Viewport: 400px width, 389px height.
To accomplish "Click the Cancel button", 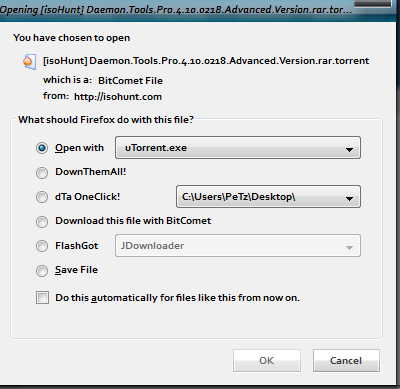I will pos(346,360).
